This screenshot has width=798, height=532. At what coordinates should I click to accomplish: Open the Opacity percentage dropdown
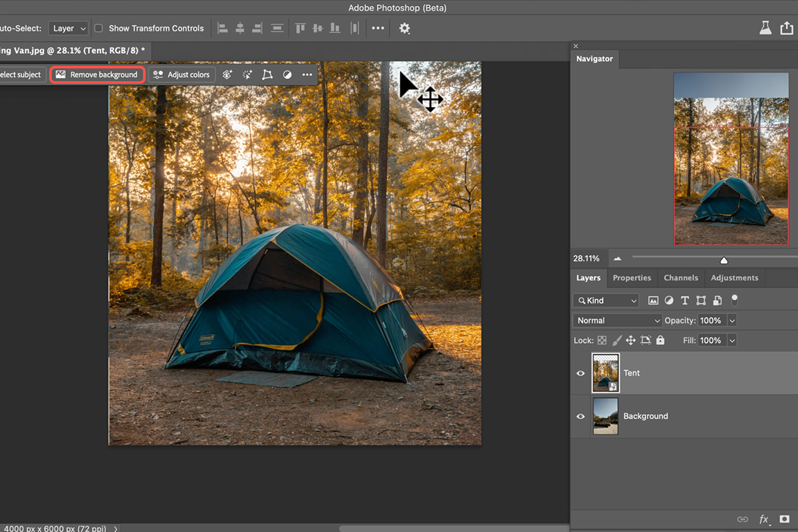[731, 320]
